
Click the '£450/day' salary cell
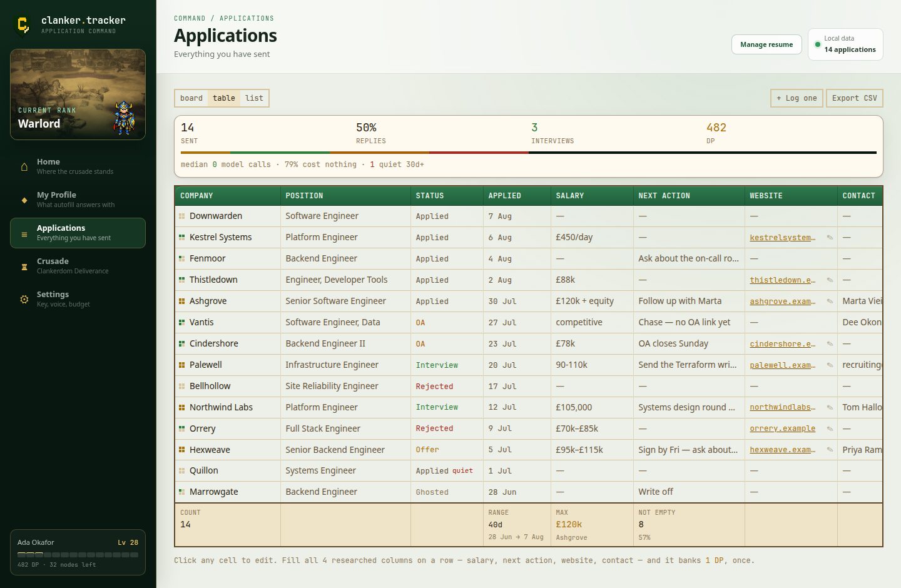click(592, 238)
